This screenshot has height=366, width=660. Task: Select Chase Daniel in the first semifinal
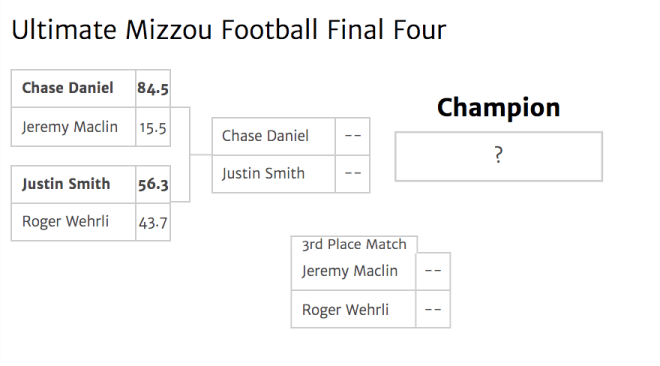click(x=73, y=88)
